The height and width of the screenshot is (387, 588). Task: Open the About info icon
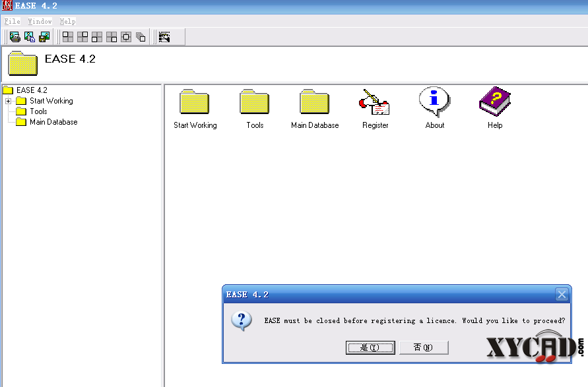tap(435, 102)
